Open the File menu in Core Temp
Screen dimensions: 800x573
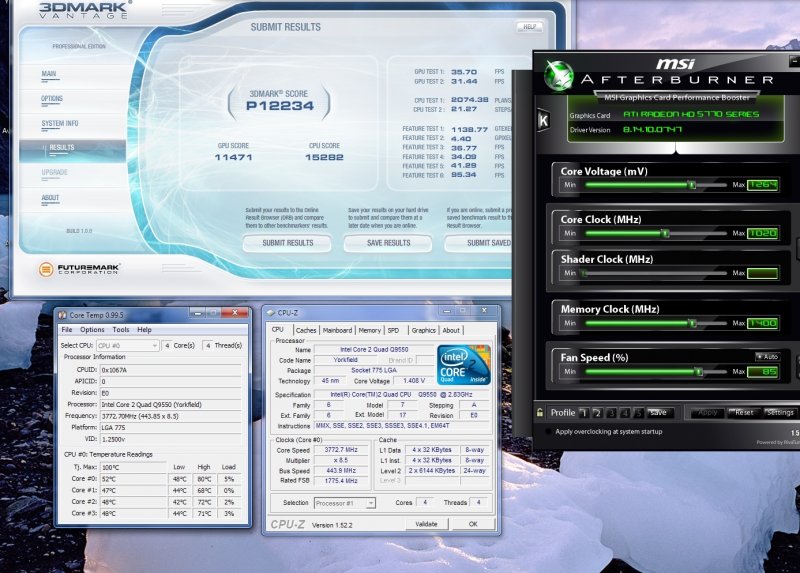pyautogui.click(x=67, y=330)
